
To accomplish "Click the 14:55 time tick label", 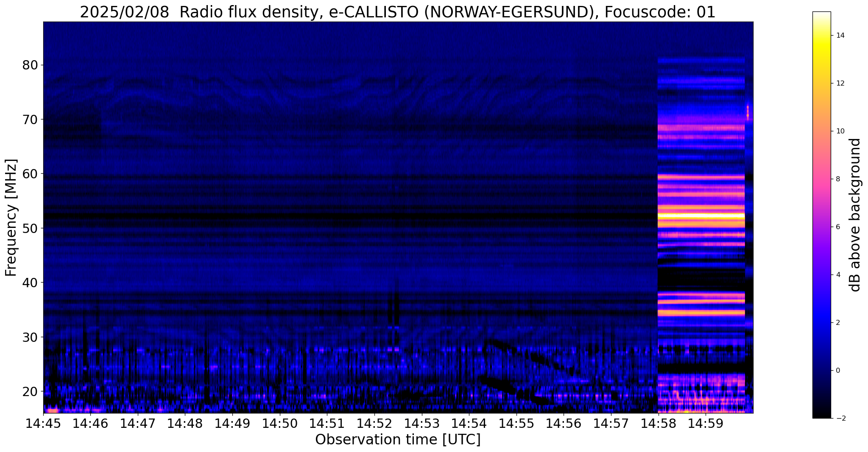I will click(x=516, y=423).
